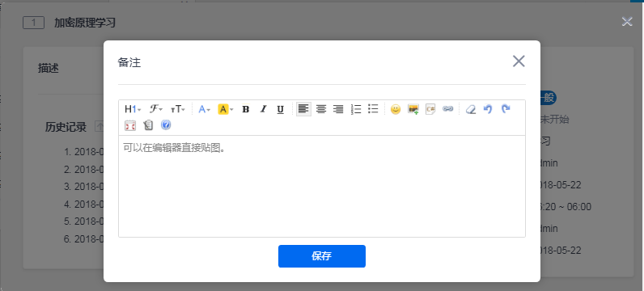Open the editor help/about icon

click(166, 125)
